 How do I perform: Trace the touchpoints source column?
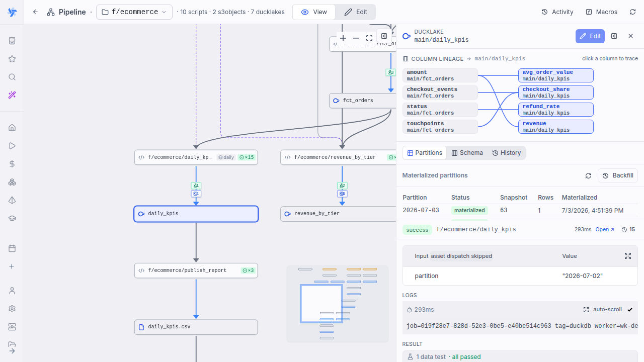pos(440,127)
